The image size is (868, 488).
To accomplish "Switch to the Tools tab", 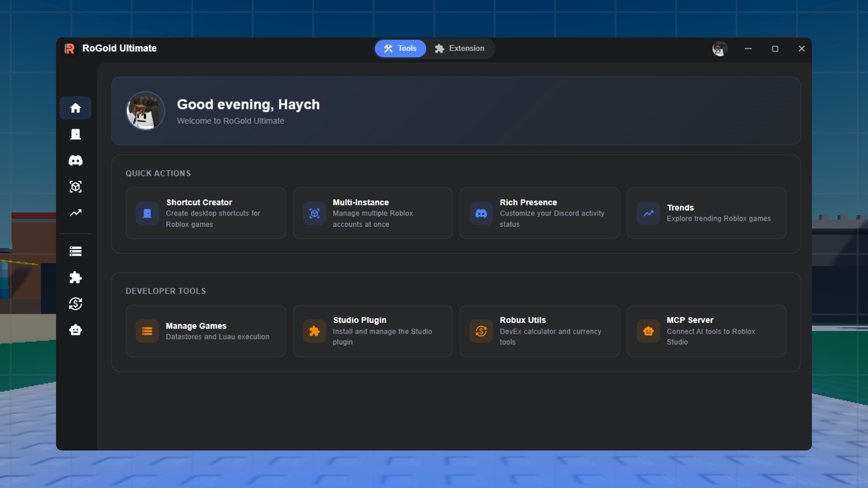I will coord(400,48).
